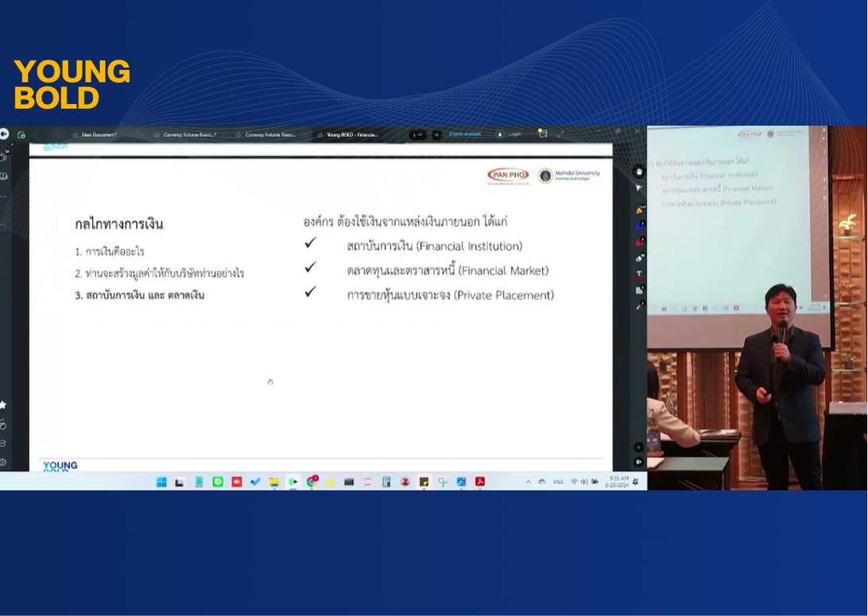Click the Mahidol University logo on slide
Image resolution: width=868 pixels, height=616 pixels.
[x=569, y=176]
